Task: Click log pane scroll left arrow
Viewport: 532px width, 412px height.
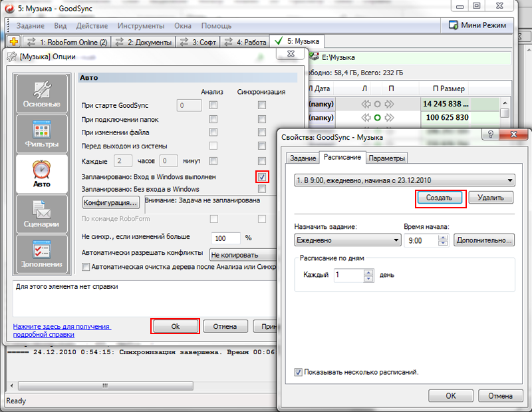Action: (x=12, y=385)
